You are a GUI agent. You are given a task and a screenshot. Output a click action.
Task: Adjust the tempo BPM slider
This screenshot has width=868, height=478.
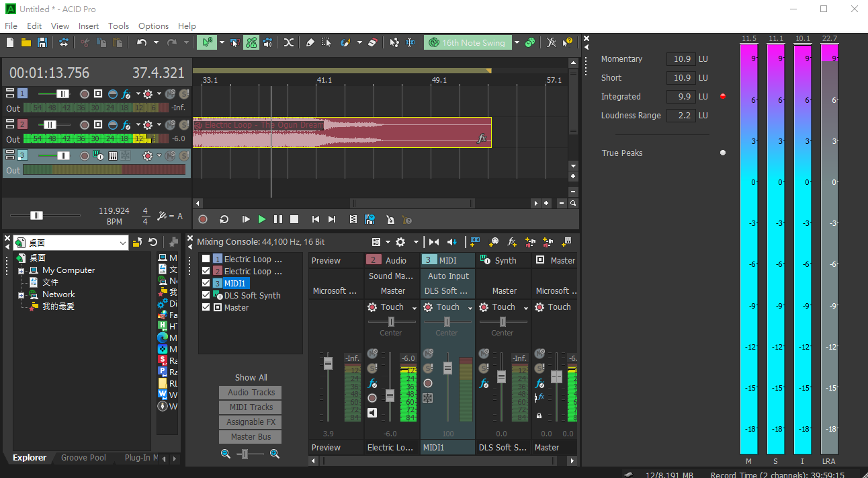[37, 215]
